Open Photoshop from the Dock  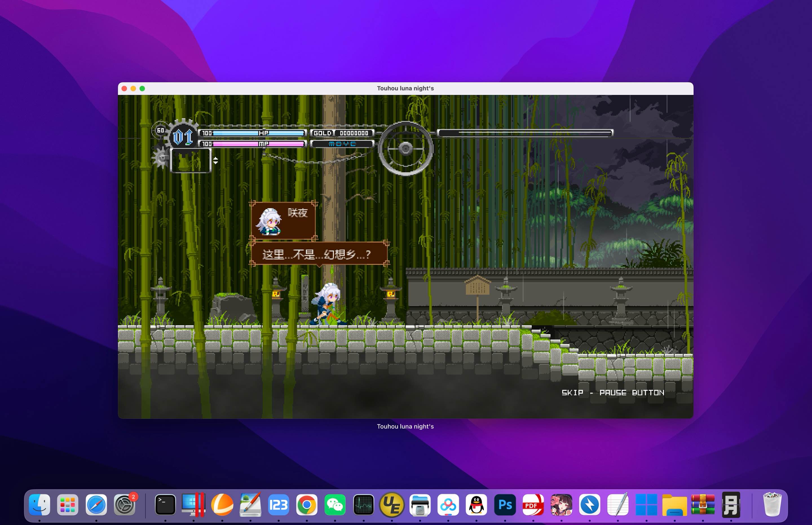coord(505,504)
